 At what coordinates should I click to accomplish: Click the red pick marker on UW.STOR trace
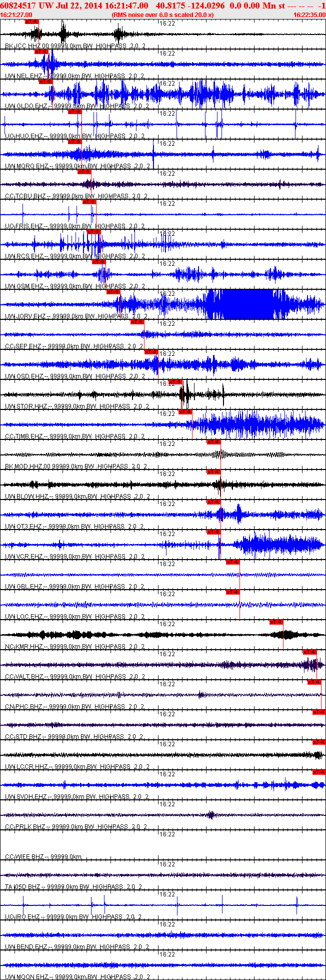click(175, 382)
